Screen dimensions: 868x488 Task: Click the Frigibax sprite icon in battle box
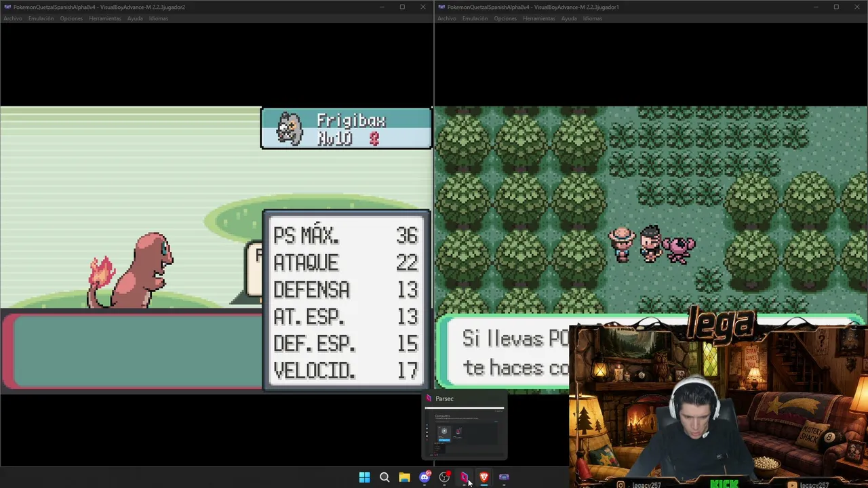pyautogui.click(x=290, y=129)
